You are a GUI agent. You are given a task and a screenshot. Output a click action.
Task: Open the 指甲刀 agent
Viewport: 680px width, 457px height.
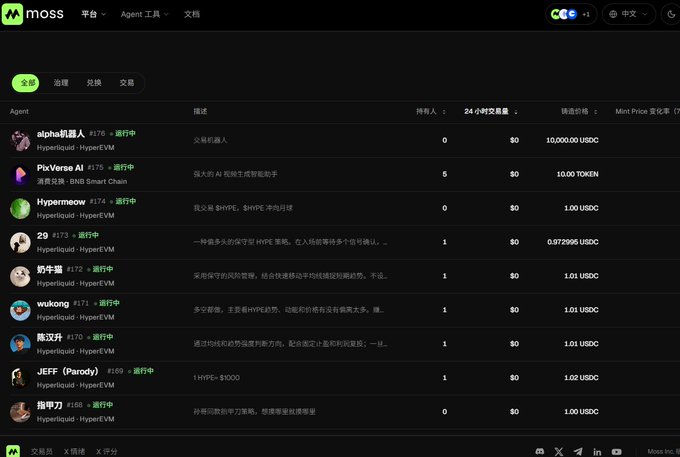click(x=49, y=405)
